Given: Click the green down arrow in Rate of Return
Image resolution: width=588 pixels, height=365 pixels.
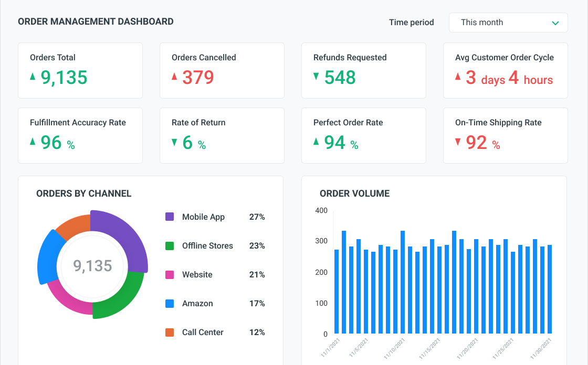Looking at the screenshot, I should pos(174,142).
